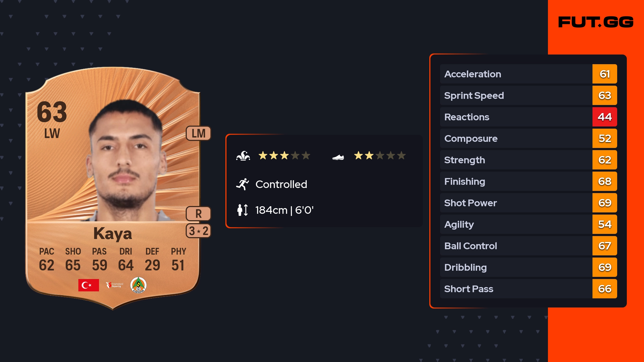The image size is (644, 362).
Task: Click the weak foot boot icon
Action: point(338,157)
